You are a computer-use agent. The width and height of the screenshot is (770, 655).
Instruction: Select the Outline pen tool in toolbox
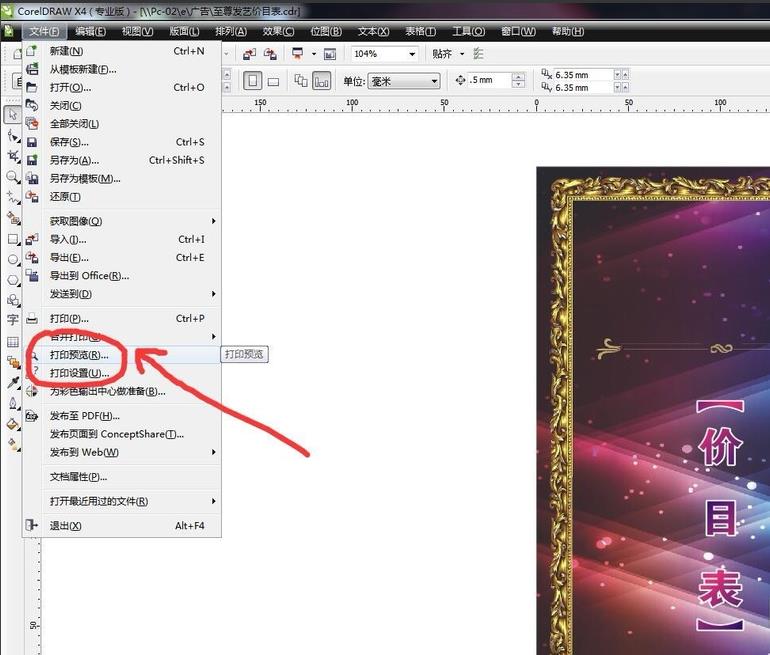(x=13, y=404)
